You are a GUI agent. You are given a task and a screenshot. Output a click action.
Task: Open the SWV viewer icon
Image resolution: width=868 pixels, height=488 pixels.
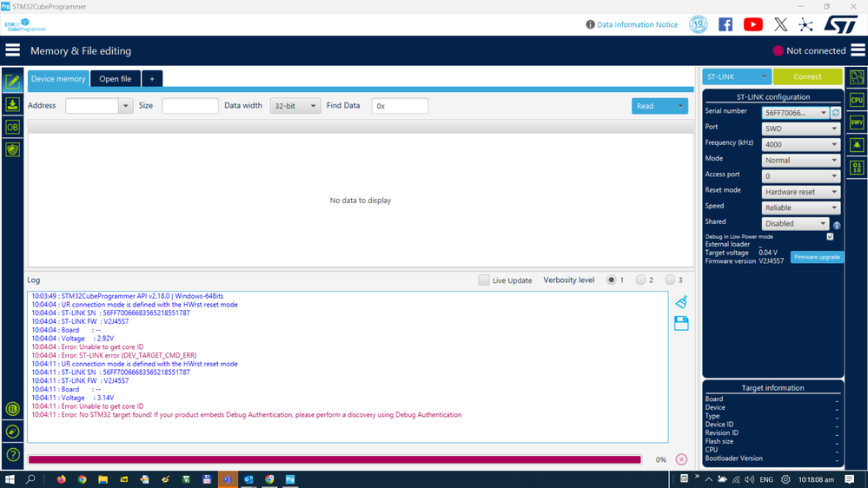click(x=857, y=122)
